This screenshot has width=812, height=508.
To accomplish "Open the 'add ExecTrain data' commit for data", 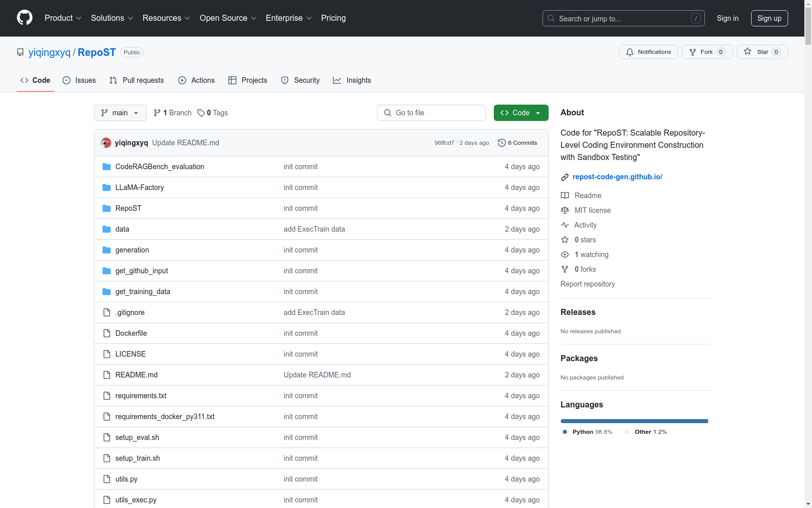I will (x=314, y=229).
